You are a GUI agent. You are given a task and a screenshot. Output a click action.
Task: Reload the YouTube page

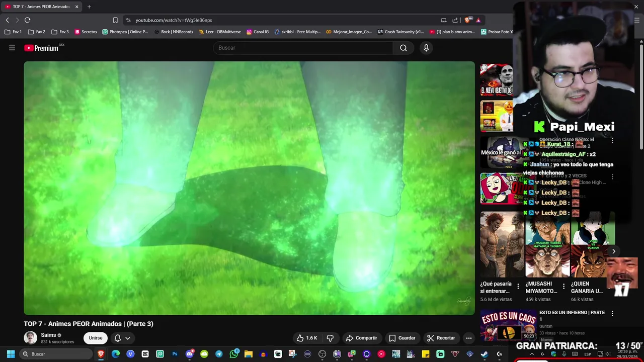27,20
